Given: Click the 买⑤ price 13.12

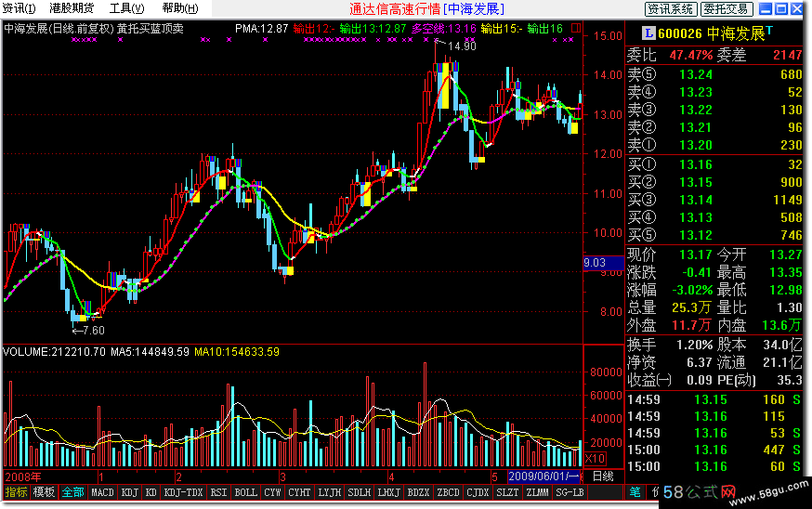Looking at the screenshot, I should coord(696,235).
